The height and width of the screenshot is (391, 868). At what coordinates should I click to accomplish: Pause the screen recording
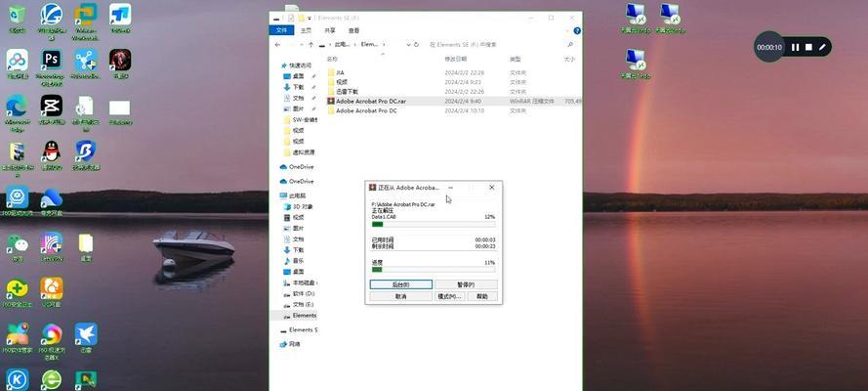coord(795,48)
